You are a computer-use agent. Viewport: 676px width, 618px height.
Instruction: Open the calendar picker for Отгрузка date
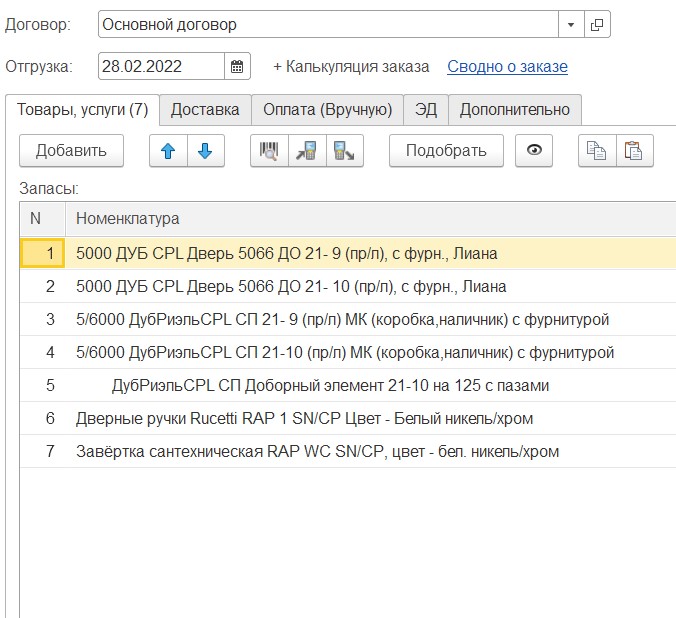tap(237, 67)
